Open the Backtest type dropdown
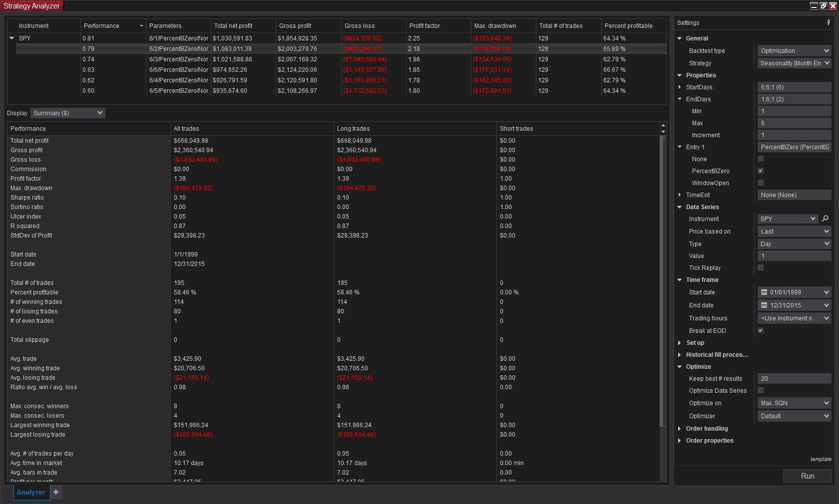The height and width of the screenshot is (504, 839). click(x=795, y=51)
